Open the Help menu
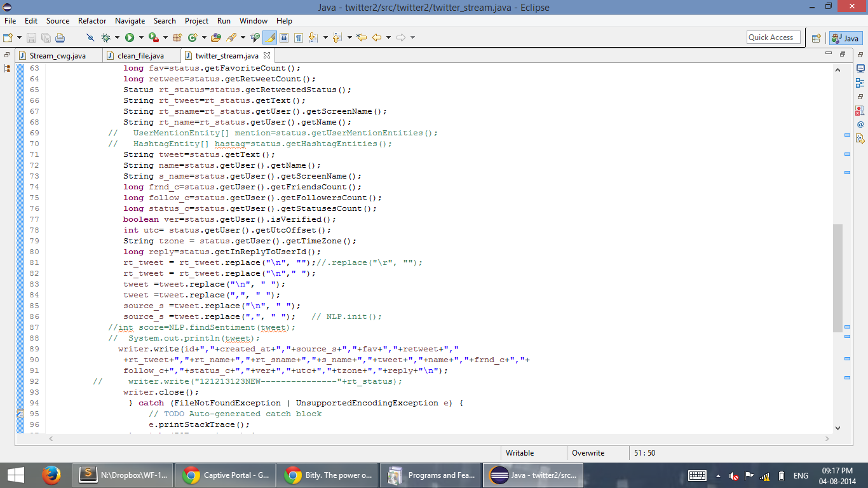Viewport: 868px width, 488px height. 284,21
